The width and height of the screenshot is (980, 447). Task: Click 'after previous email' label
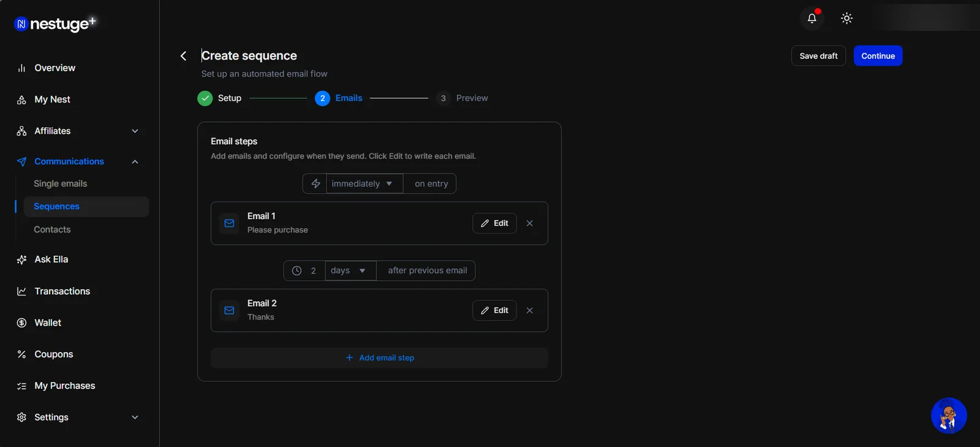[x=428, y=270]
